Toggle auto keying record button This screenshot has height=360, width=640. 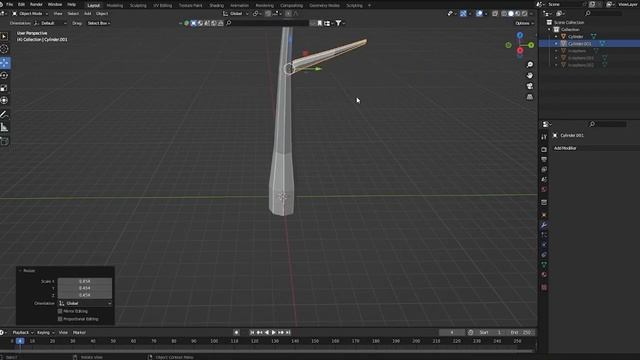[x=236, y=333]
